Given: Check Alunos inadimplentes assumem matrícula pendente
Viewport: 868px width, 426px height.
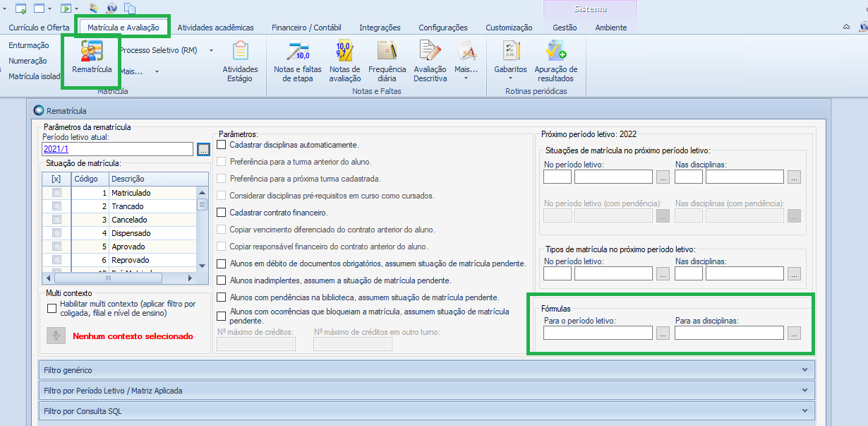Looking at the screenshot, I should pyautogui.click(x=222, y=280).
